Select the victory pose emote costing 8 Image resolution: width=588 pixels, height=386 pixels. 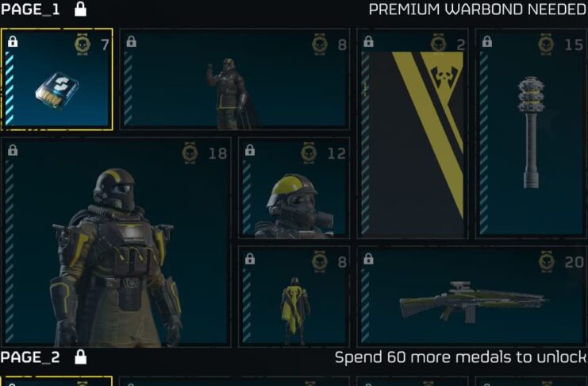click(x=234, y=79)
